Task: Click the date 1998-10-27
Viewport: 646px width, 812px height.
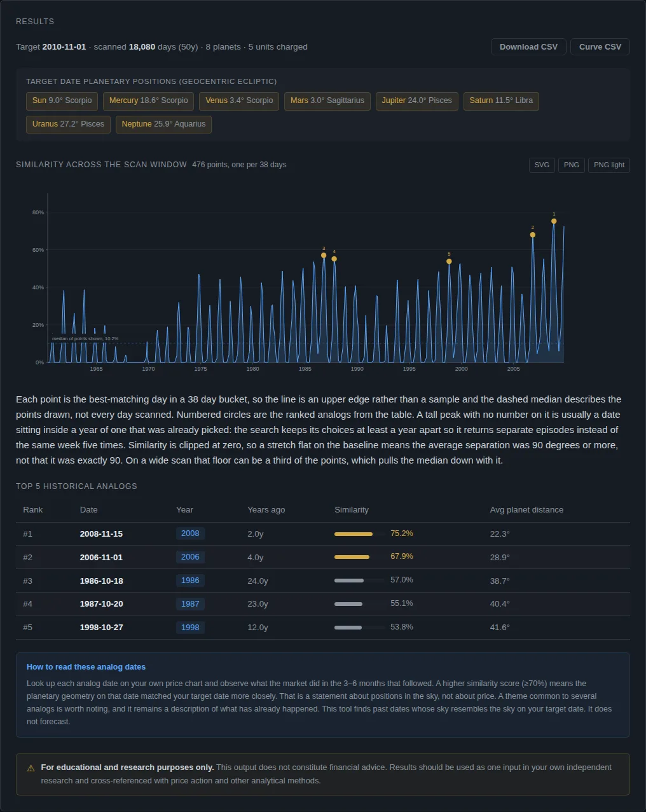Action: [x=101, y=628]
